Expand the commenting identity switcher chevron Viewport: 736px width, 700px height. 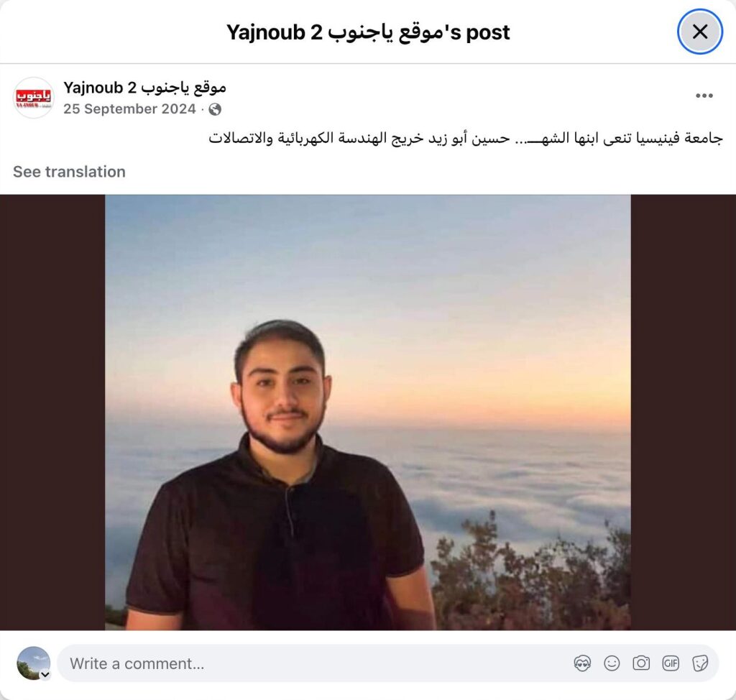[x=45, y=675]
